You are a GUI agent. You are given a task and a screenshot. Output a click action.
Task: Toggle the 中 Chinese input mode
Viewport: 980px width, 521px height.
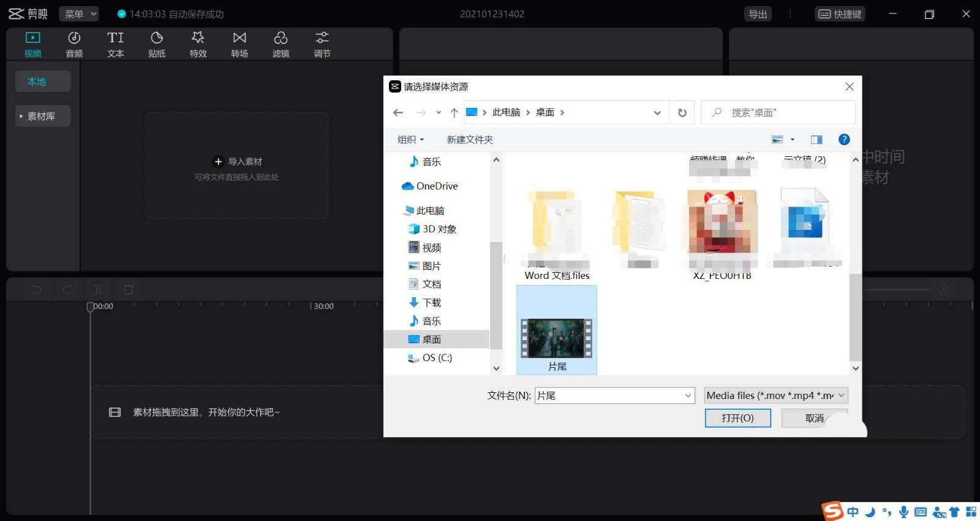tap(853, 511)
